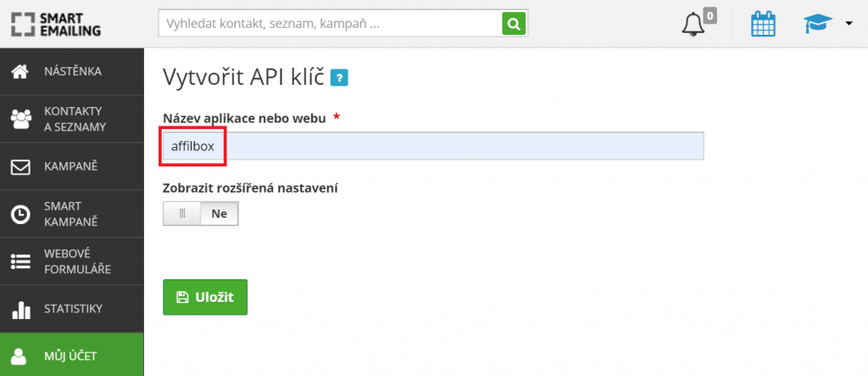The image size is (868, 376).
Task: Expand the dropdown arrow beside graduation cap
Action: [848, 25]
